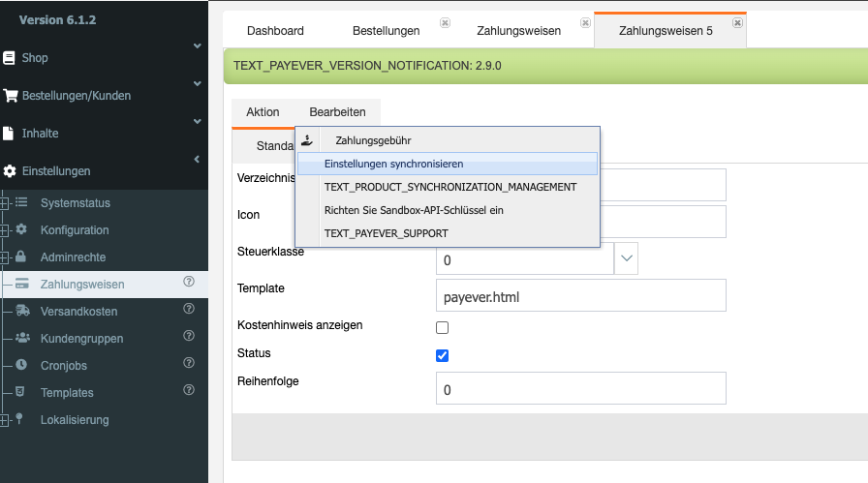Choose Einstellungen synchronisieren menu entry

[x=448, y=164]
